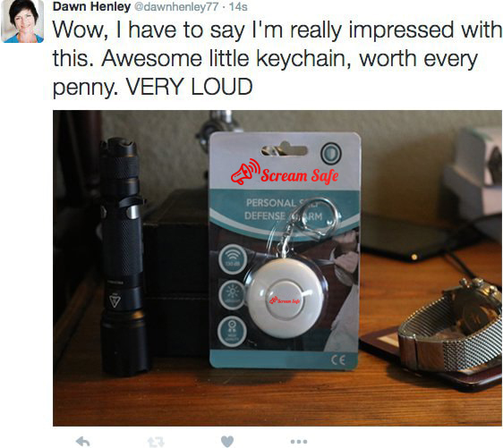Click the power symbol on package top
This screenshot has width=503, height=448.
coord(331,152)
